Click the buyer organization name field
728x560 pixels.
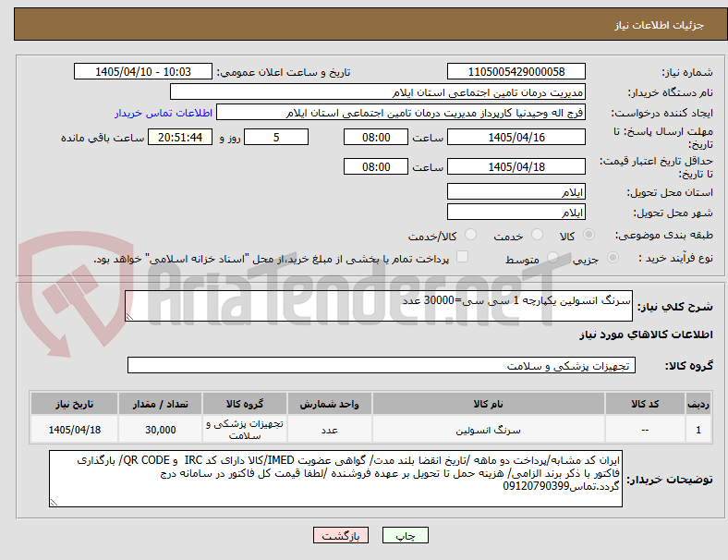pyautogui.click(x=378, y=91)
